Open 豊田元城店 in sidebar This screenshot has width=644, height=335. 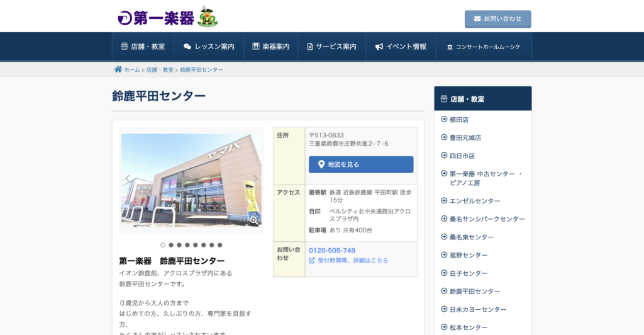(465, 138)
